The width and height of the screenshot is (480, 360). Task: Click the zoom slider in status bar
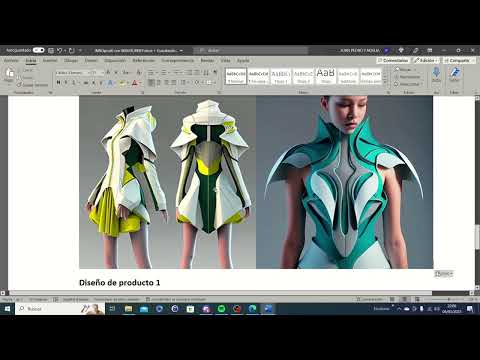(x=448, y=299)
